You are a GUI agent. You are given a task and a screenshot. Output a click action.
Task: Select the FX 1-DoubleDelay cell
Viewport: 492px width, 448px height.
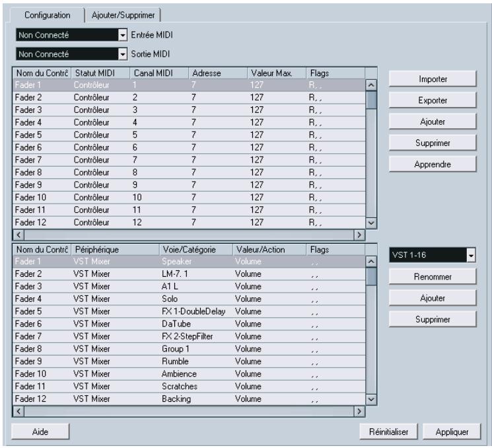coord(193,311)
